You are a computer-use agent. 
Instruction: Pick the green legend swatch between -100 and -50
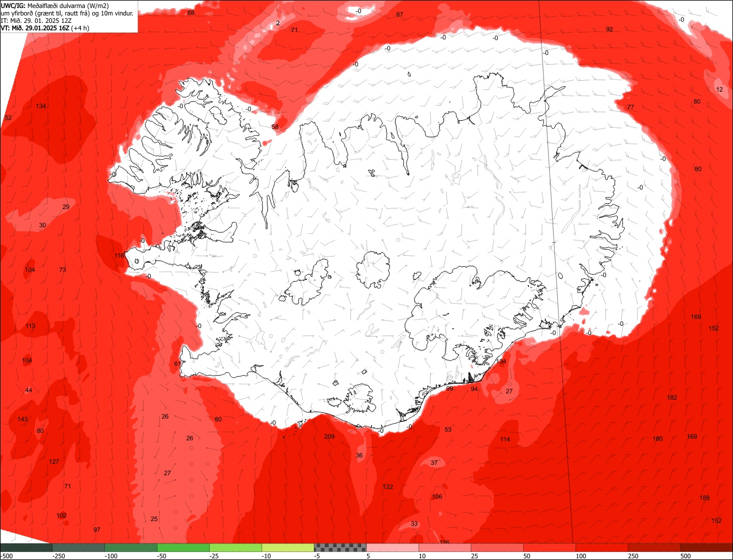pyautogui.click(x=131, y=547)
